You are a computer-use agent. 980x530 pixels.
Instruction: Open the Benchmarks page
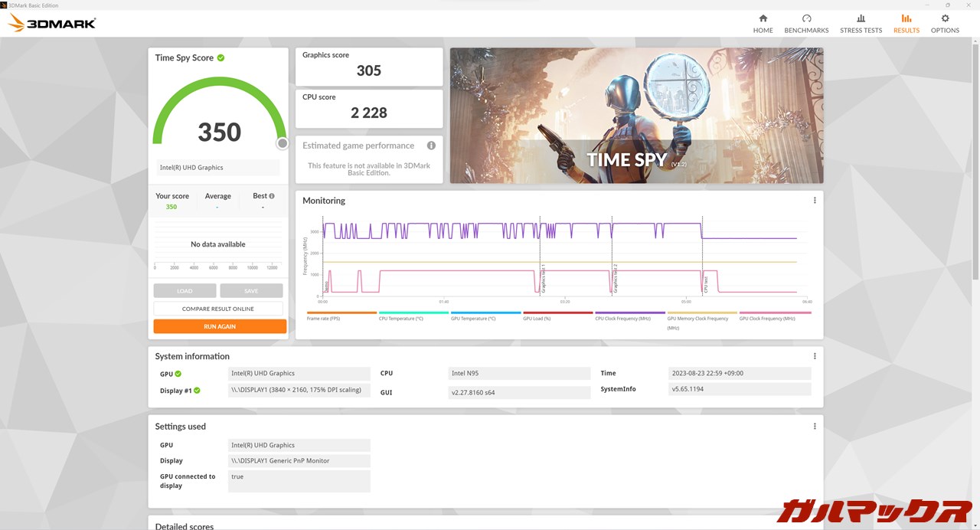point(806,23)
